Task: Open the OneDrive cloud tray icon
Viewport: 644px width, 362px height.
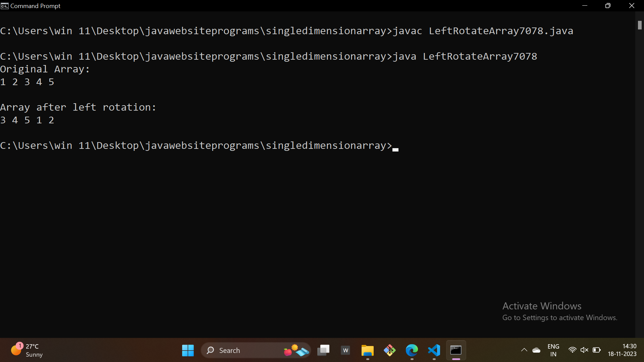Action: pyautogui.click(x=536, y=350)
